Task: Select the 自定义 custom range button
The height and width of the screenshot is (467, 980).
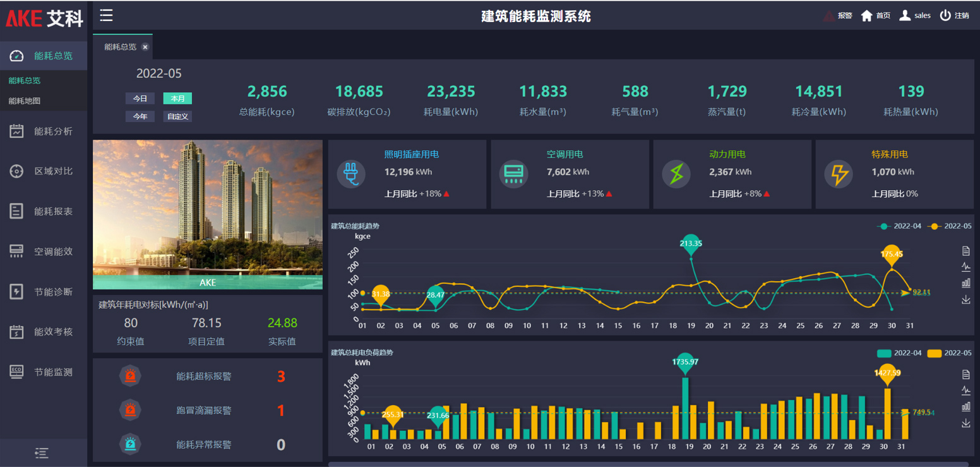Action: pos(177,116)
